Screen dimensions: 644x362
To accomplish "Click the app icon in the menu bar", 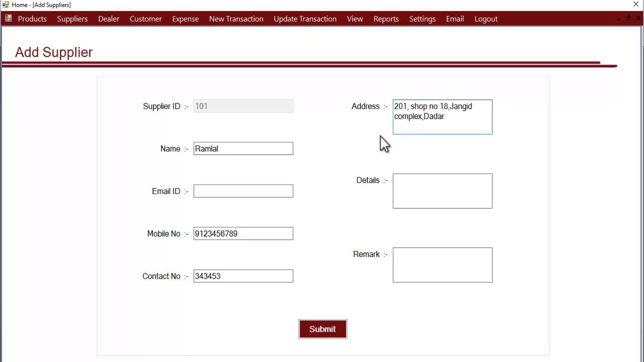I will pos(8,19).
